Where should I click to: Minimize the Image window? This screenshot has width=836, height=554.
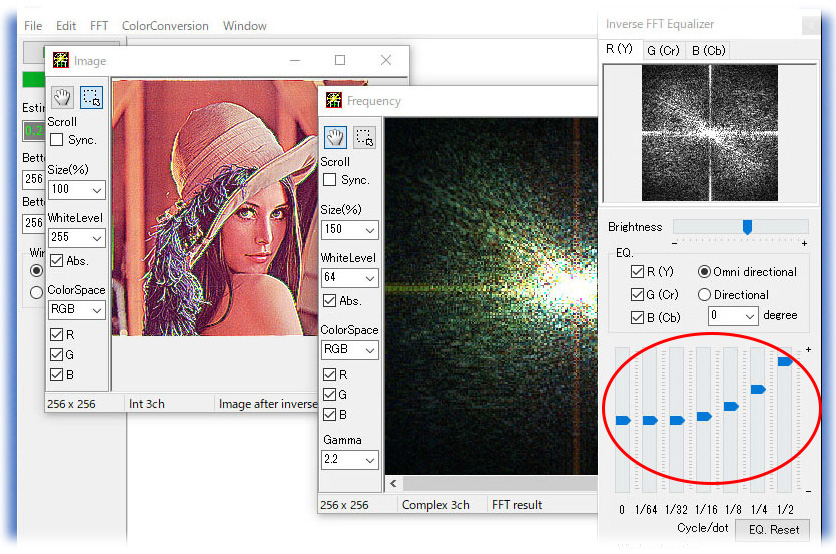pyautogui.click(x=295, y=60)
